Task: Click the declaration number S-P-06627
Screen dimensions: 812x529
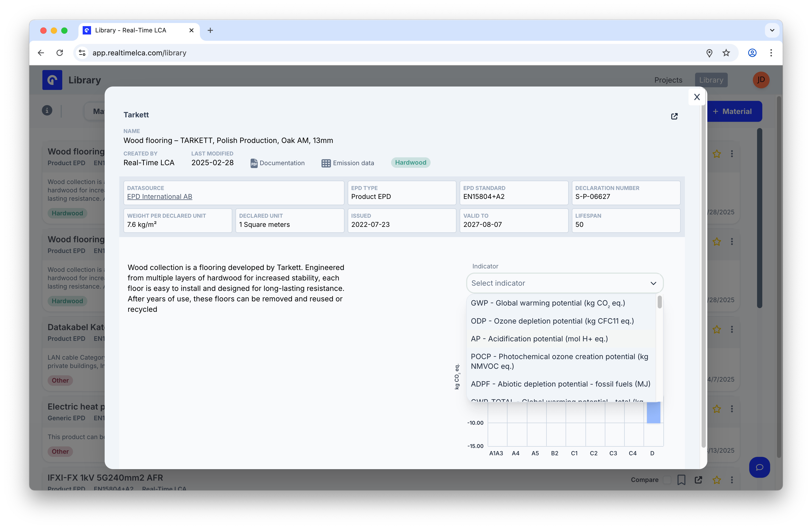Action: 592,197
